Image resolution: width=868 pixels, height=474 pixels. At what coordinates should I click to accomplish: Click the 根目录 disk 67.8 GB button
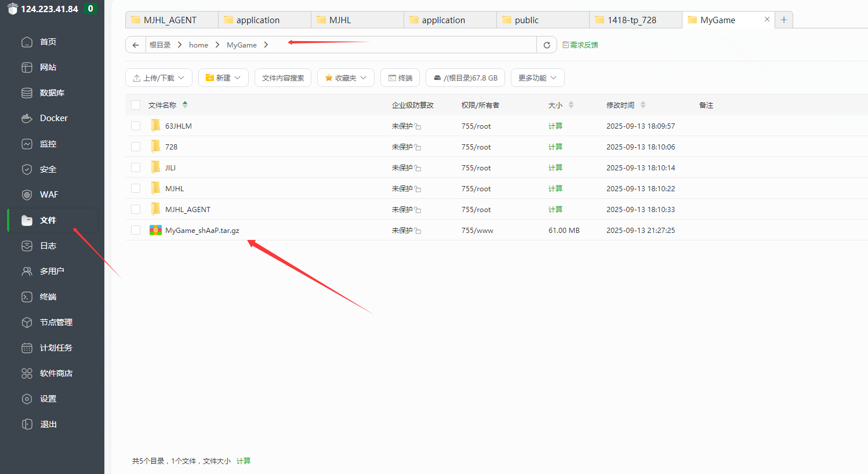466,78
